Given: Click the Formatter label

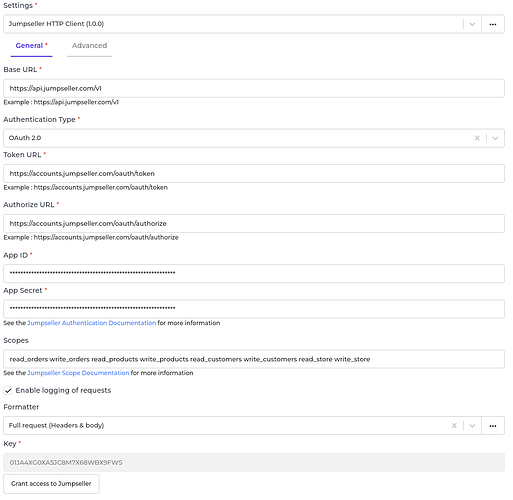Looking at the screenshot, I should (21, 407).
